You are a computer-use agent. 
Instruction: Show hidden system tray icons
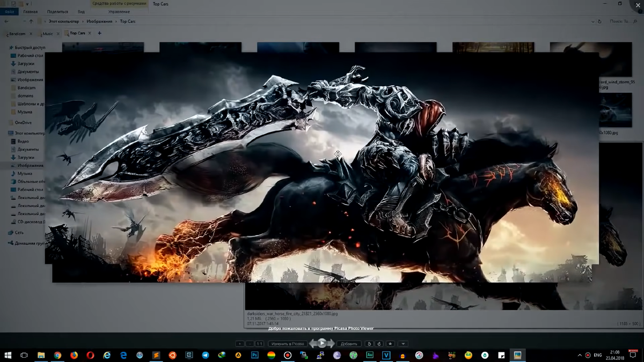(580, 355)
